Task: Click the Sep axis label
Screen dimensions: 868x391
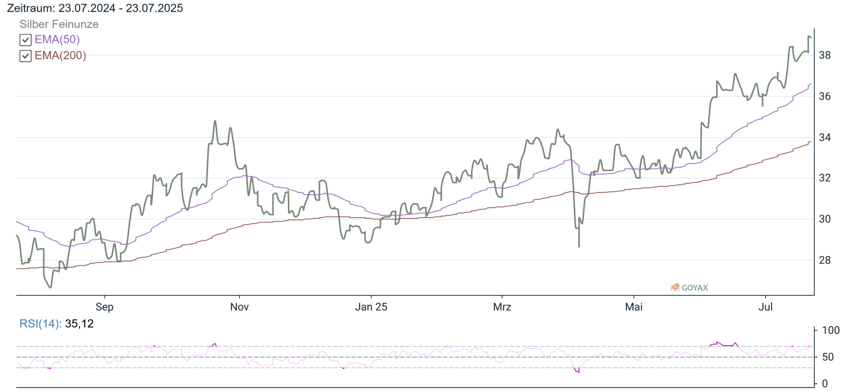Action: [104, 307]
